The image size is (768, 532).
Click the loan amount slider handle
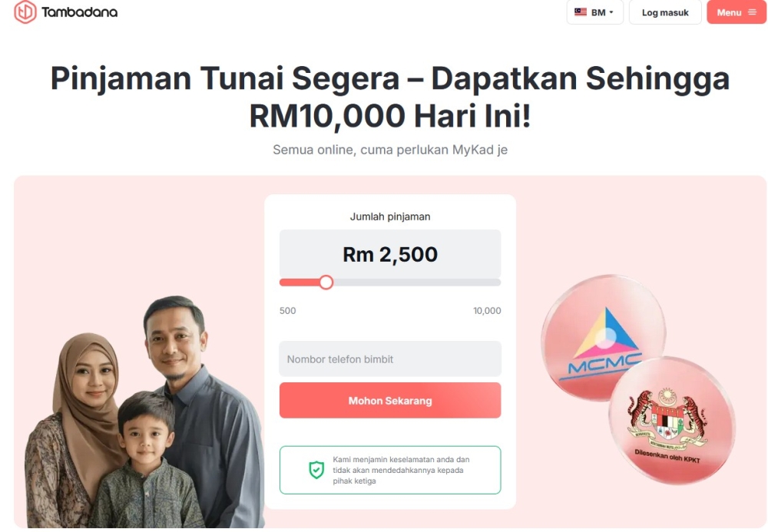326,283
